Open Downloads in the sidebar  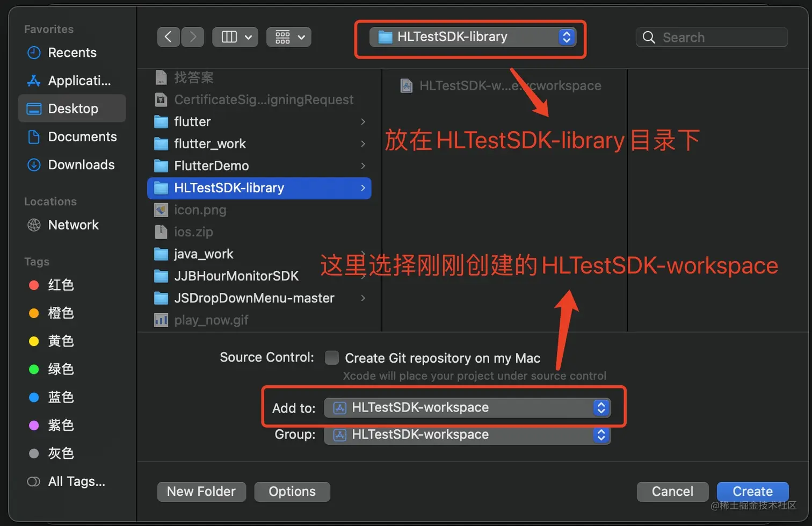pos(72,164)
